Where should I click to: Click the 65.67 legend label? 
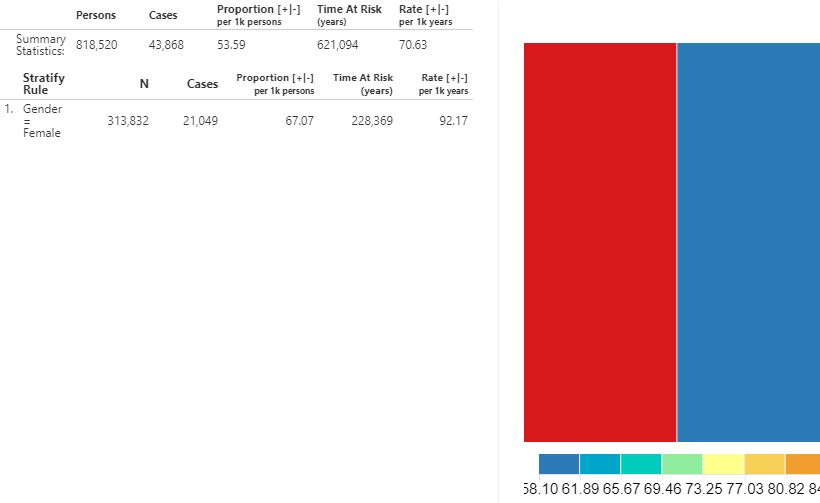(621, 489)
